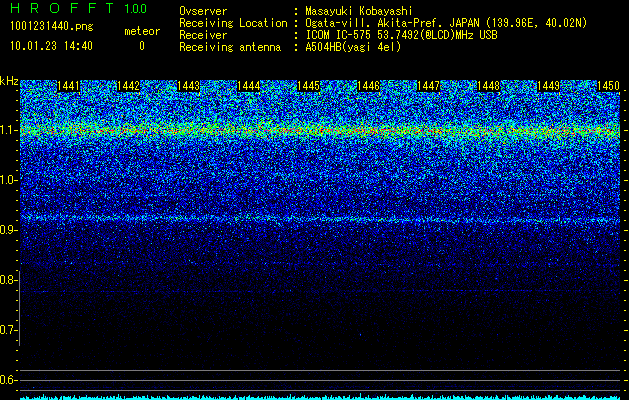629x400 pixels.
Task: Click the date stamp 10.01.23 14:40
Action: (51, 46)
